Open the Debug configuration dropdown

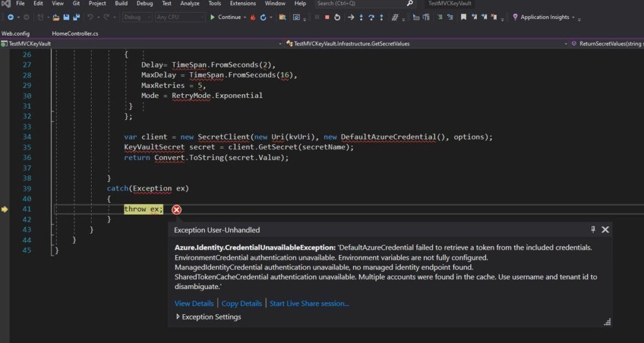pos(136,17)
